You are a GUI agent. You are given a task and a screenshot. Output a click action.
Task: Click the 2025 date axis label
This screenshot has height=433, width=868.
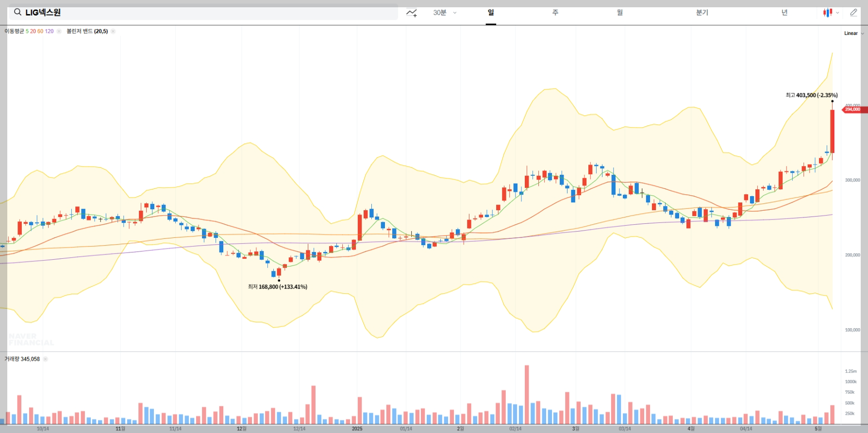(357, 429)
